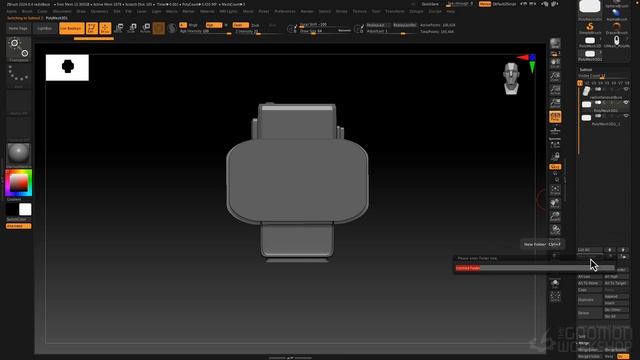Open the Stroke menu
Image resolution: width=640 pixels, height=360 pixels.
tap(341, 11)
